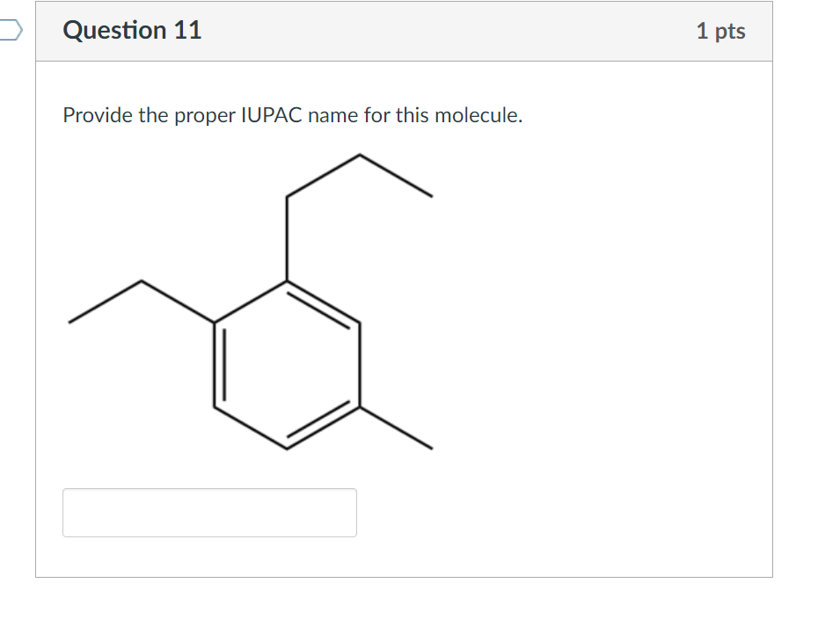Screen dimensions: 840x627
Task: Focus the empty IUPAC name input field
Action: 209,513
